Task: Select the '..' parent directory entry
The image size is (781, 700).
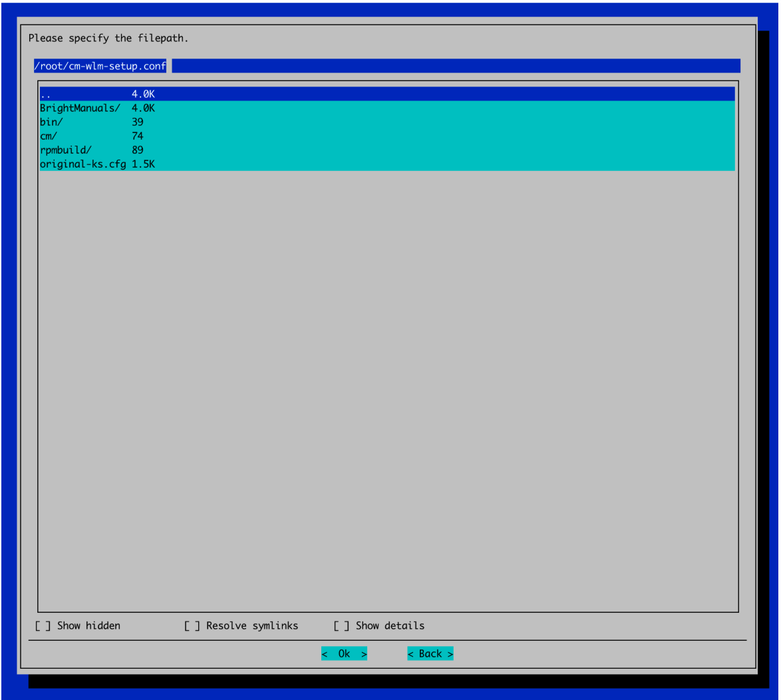Action: coord(387,94)
